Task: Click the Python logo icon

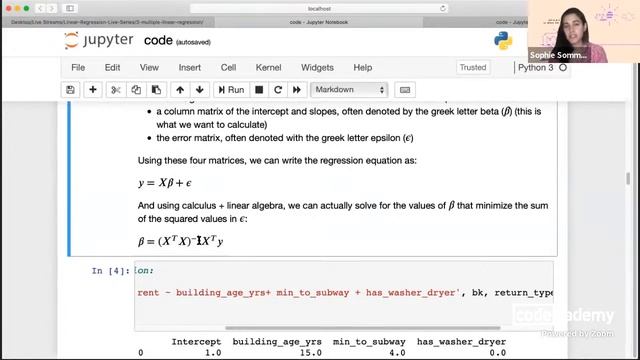Action: (x=503, y=40)
